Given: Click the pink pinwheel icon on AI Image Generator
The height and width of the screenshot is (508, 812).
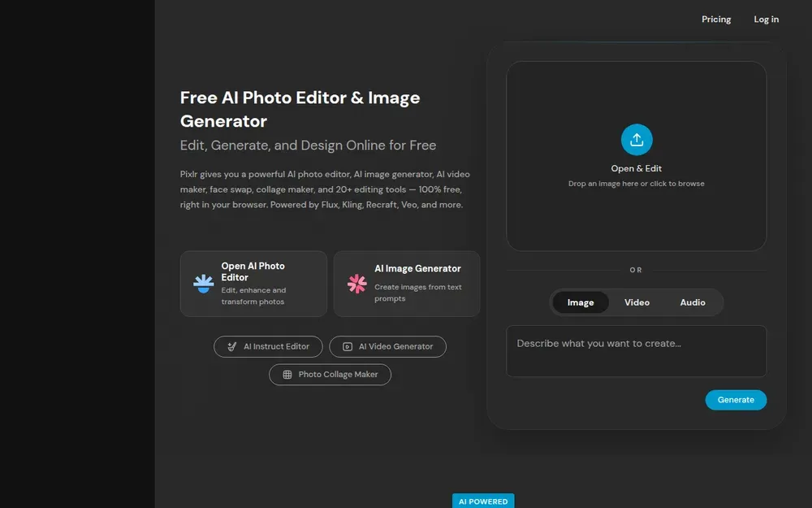Looking at the screenshot, I should (x=356, y=284).
